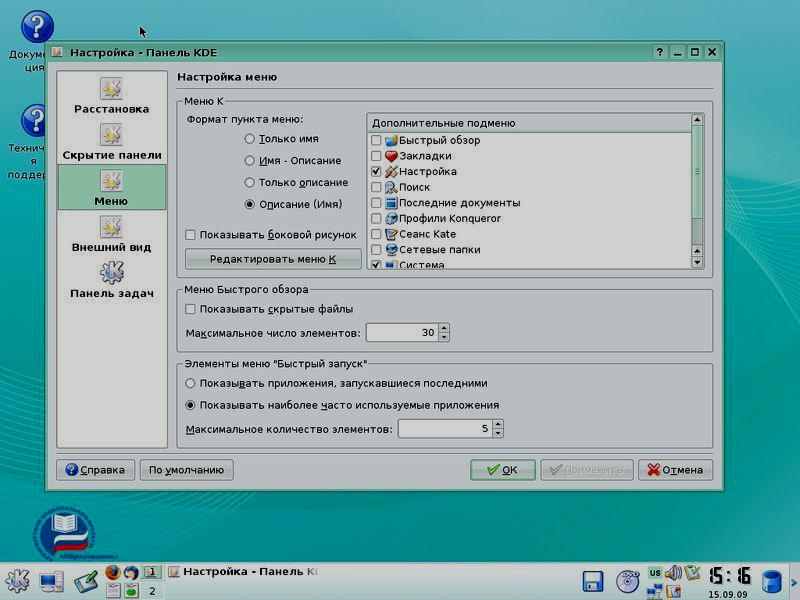Open the Внешний вид section

coord(112,234)
